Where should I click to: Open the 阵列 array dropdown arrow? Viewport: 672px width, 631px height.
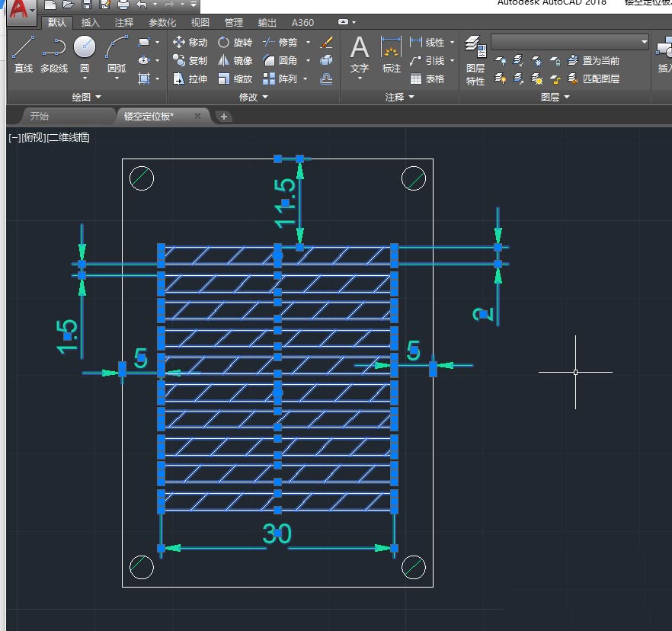[x=307, y=79]
